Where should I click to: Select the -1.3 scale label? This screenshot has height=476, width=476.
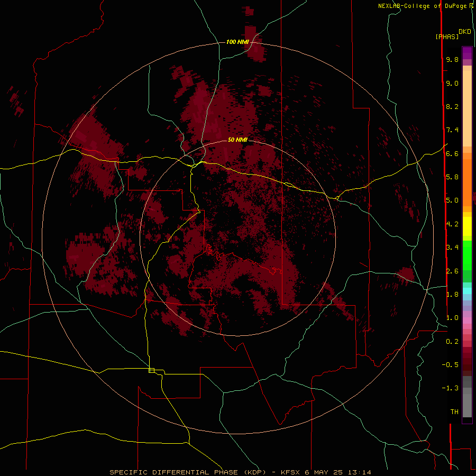point(450,388)
